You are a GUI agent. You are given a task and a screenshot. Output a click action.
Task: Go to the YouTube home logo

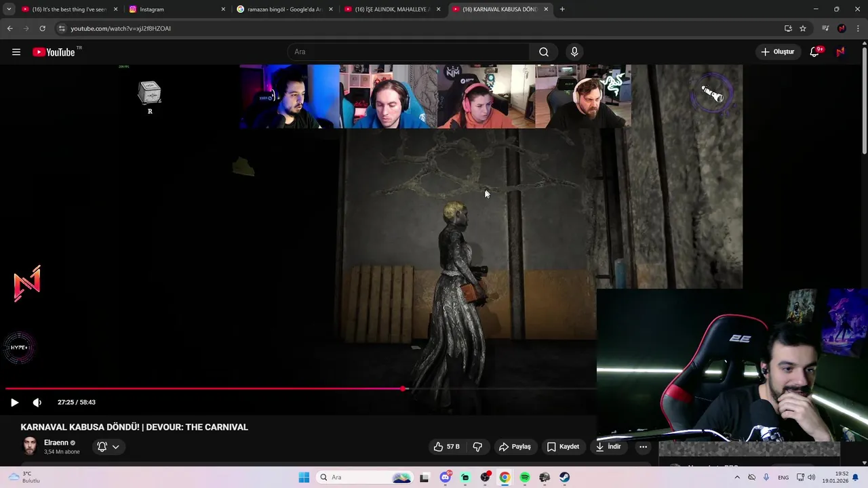[54, 52]
